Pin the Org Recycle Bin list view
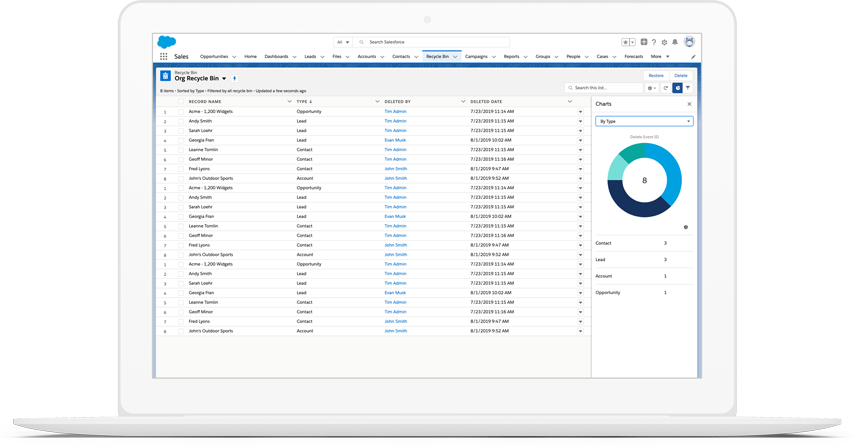This screenshot has height=447, width=857. click(x=234, y=79)
